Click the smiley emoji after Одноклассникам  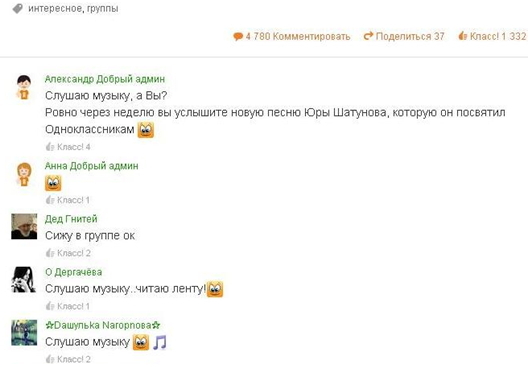coord(146,129)
